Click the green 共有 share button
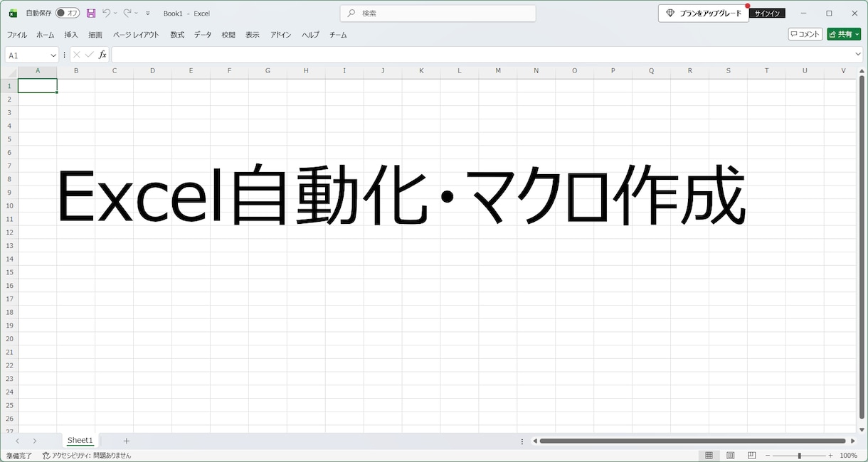Screen dimensions: 868x462 point(844,34)
